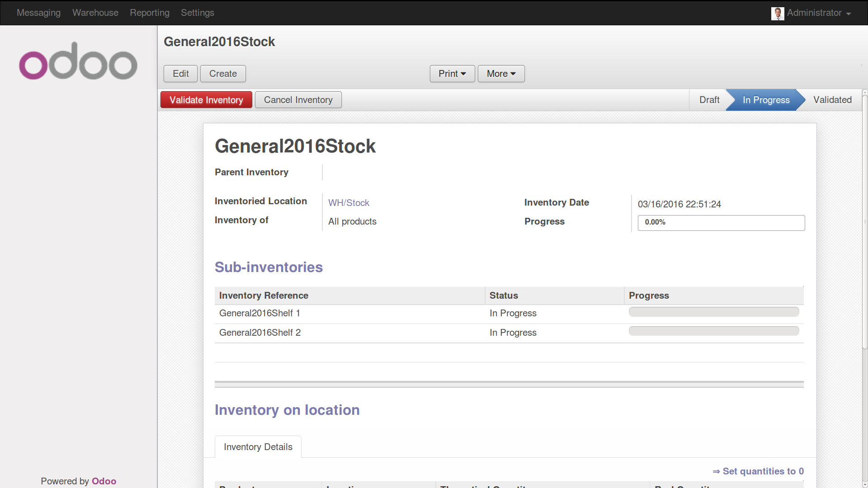Expand the More dropdown menu
Screen dimensions: 868x488
click(501, 74)
